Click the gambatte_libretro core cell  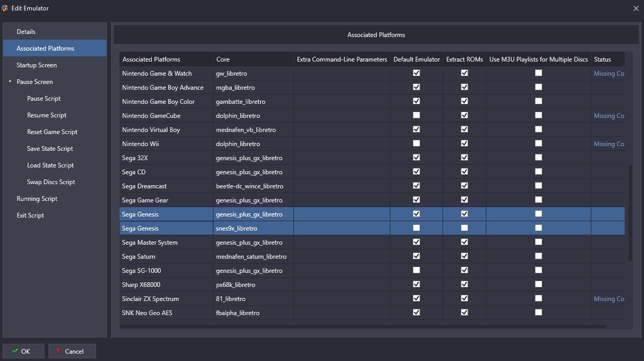pos(253,102)
